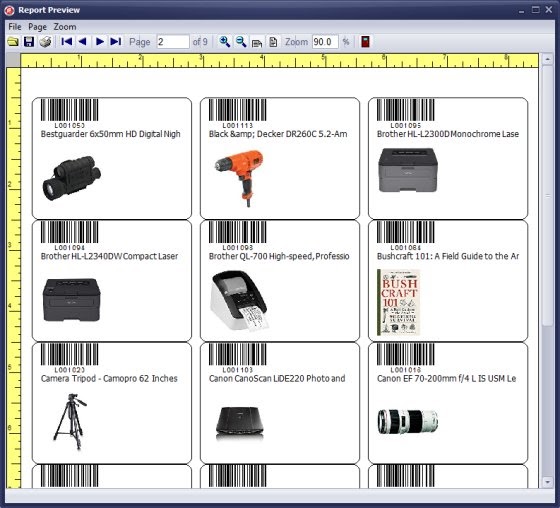Save the report with the floppy disk icon
560x508 pixels.
pyautogui.click(x=29, y=42)
